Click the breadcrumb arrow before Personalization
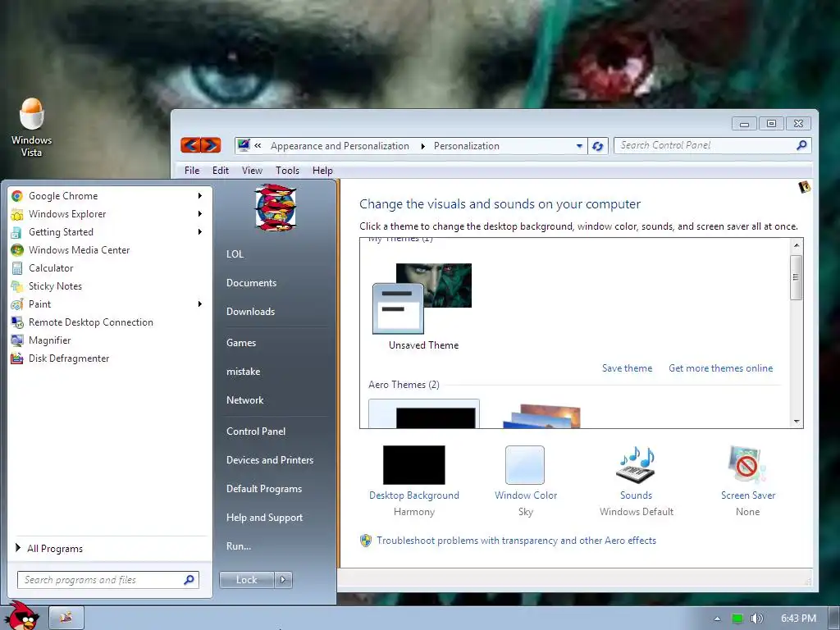Screen dimensions: 840x630 pyautogui.click(x=422, y=146)
